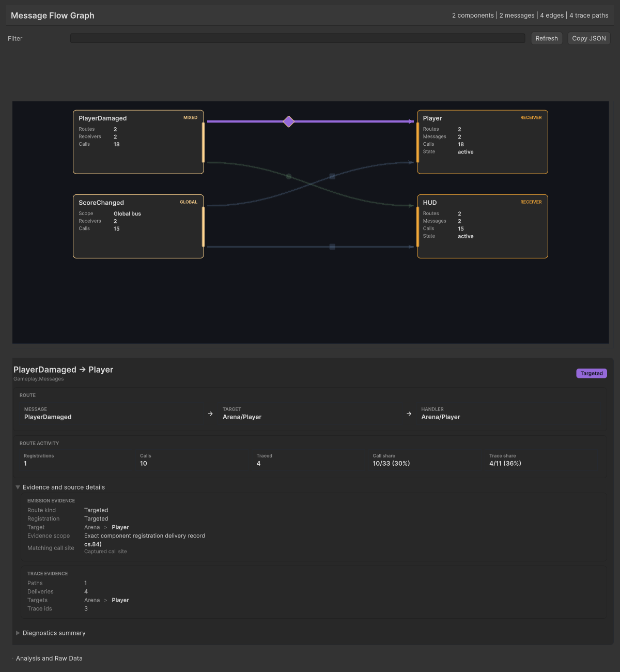This screenshot has height=672, width=620.
Task: Click 'active' state in Player node
Action: point(466,152)
